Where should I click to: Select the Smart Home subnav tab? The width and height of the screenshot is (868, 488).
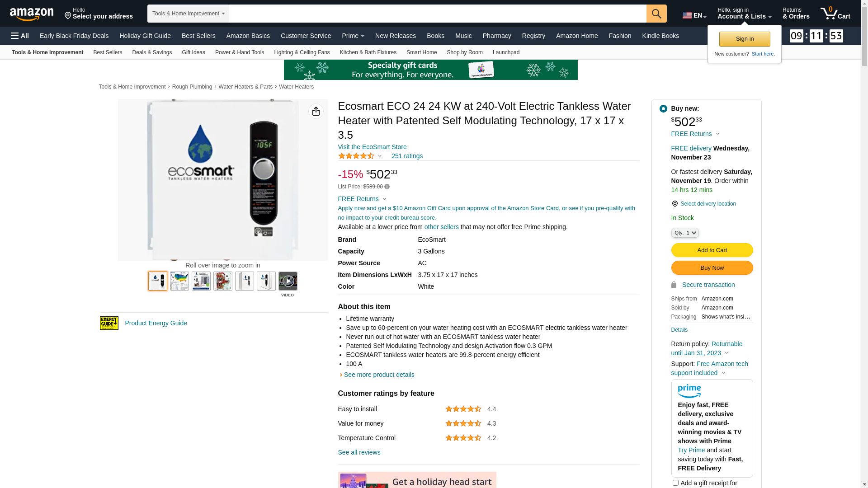click(x=421, y=52)
